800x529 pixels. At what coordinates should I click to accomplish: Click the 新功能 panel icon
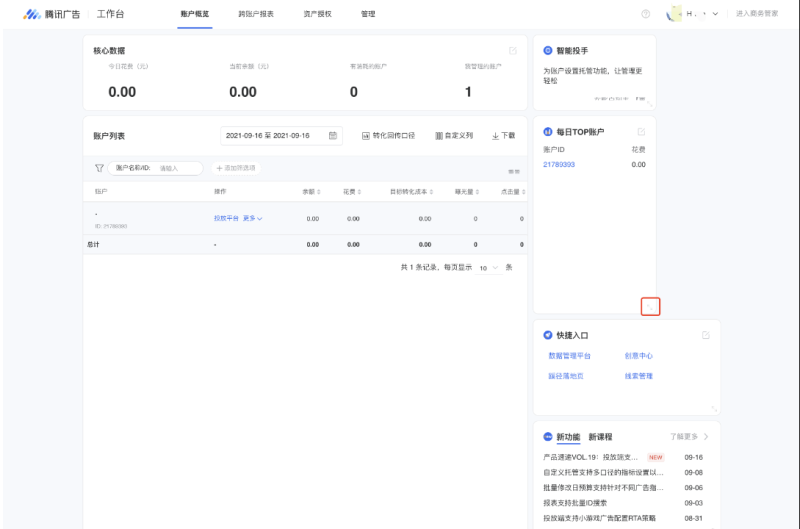click(x=547, y=437)
